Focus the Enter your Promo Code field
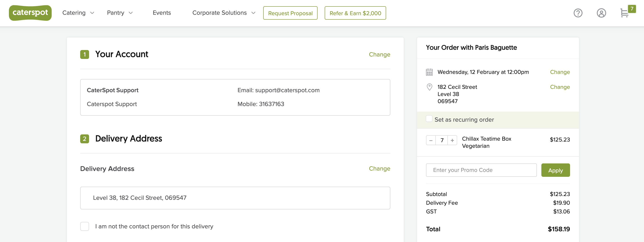Viewport: 644px width, 242px height. point(481,170)
